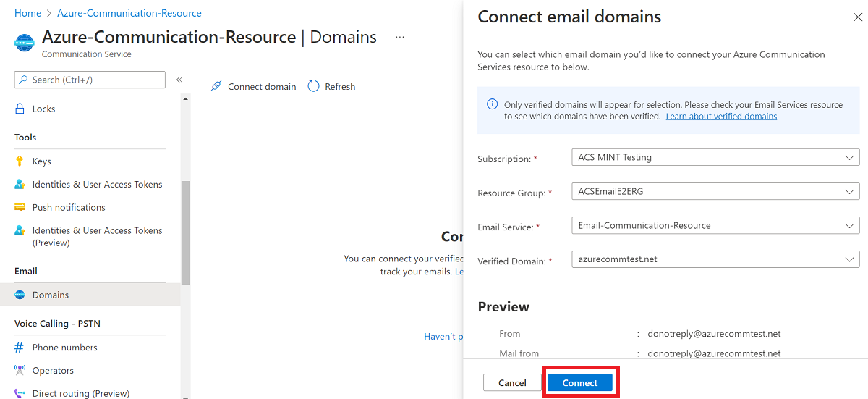Click the Search (Ctrl+/) field
The height and width of the screenshot is (399, 868).
coord(90,80)
